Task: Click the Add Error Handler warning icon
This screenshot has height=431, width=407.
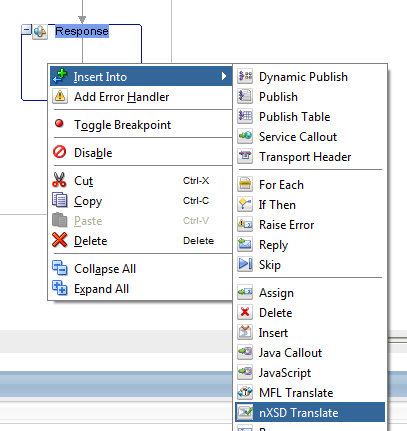Action: click(60, 96)
